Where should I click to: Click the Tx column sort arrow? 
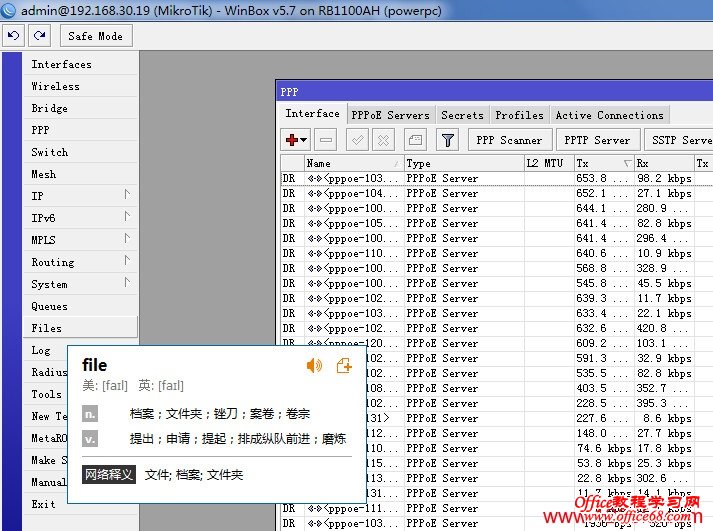point(628,163)
